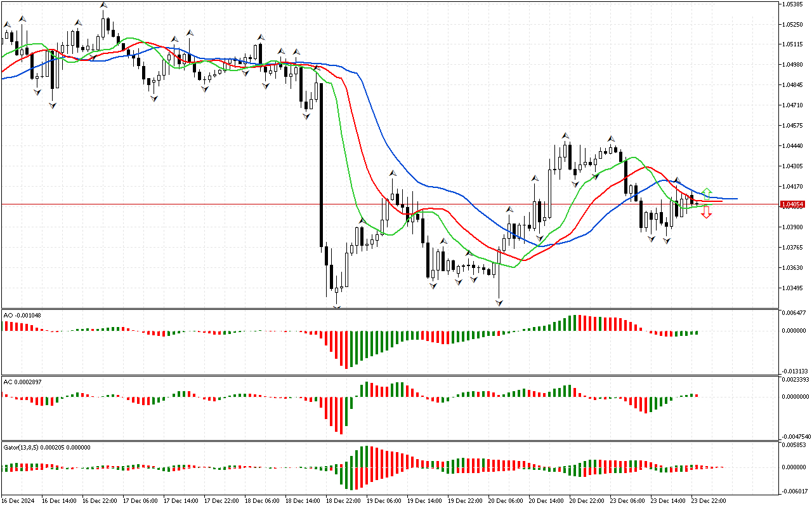Image resolution: width=812 pixels, height=508 pixels.
Task: Select the fractal marker above the chart's highest candle
Action: (x=103, y=5)
